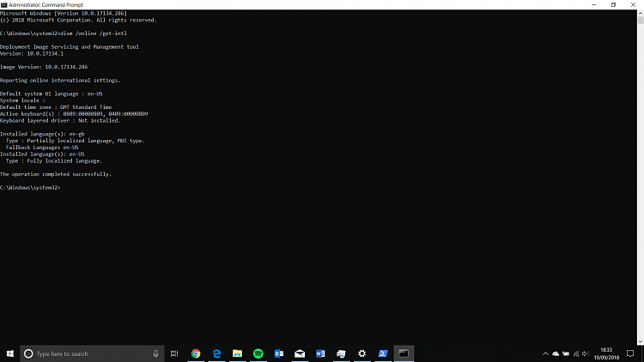Click the 'Image Version: 10.0.17134.286' line
Viewport: 644px width, 362px height.
[44, 67]
